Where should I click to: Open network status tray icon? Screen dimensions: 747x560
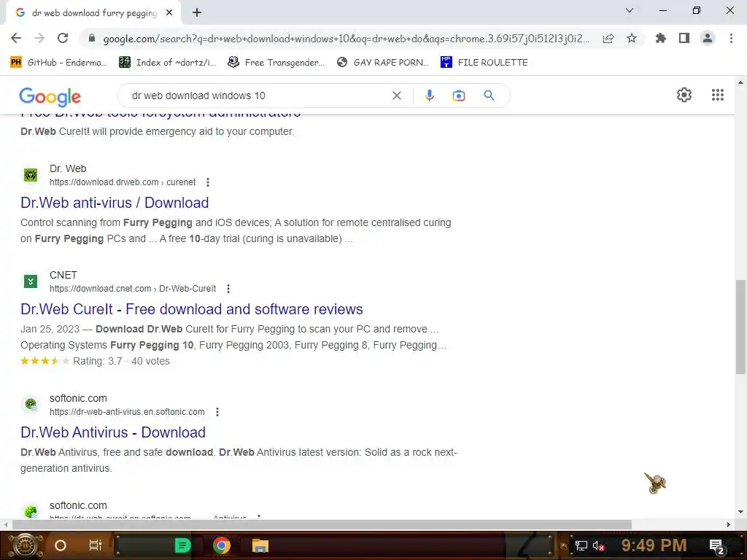coord(581,545)
